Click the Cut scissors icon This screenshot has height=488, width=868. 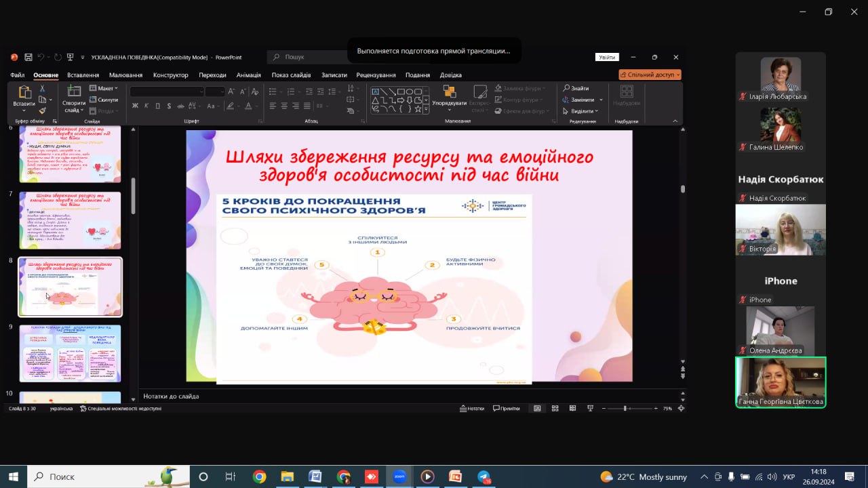coord(42,88)
